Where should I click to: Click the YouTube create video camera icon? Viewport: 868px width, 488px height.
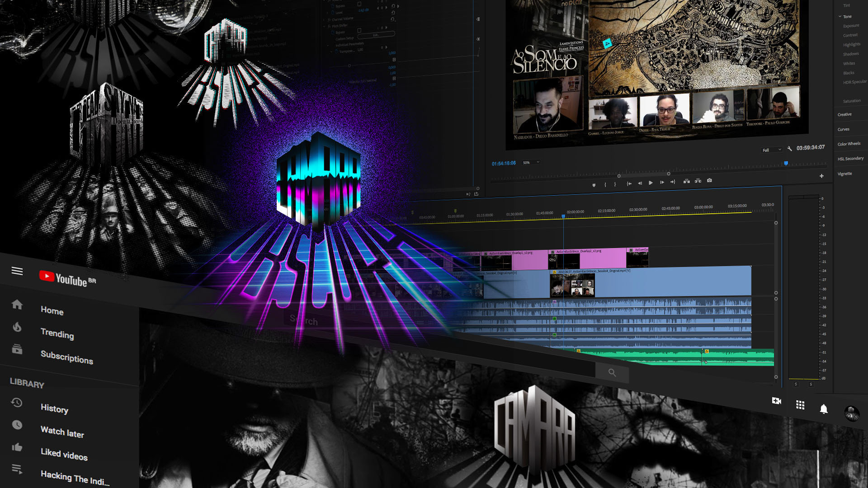[x=776, y=401]
